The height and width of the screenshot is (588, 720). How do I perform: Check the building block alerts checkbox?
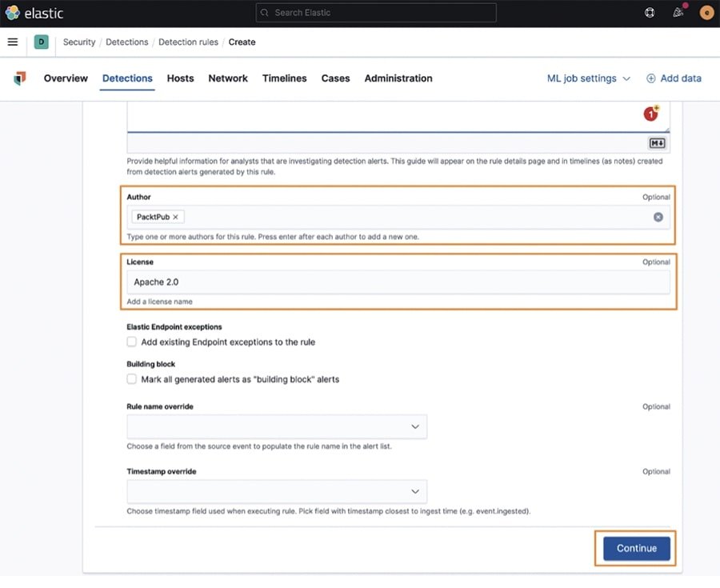tap(132, 379)
